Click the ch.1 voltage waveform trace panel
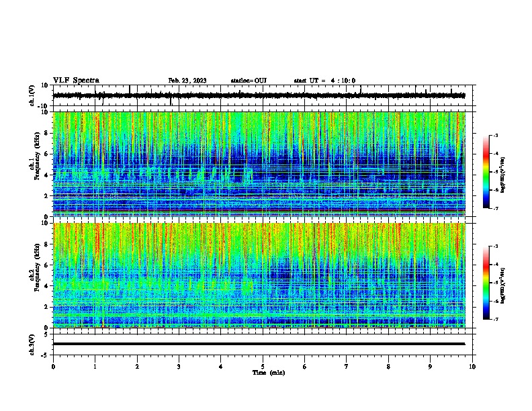 pyautogui.click(x=263, y=95)
